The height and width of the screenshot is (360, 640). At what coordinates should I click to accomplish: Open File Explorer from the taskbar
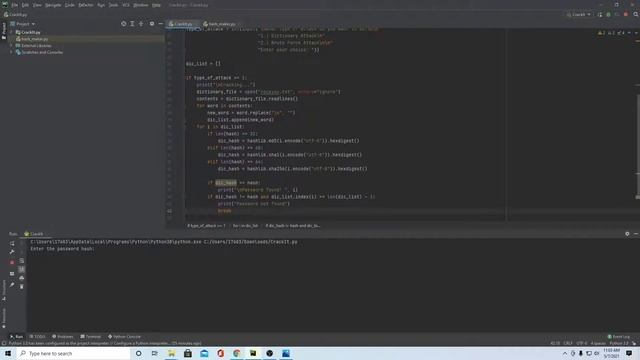171,353
